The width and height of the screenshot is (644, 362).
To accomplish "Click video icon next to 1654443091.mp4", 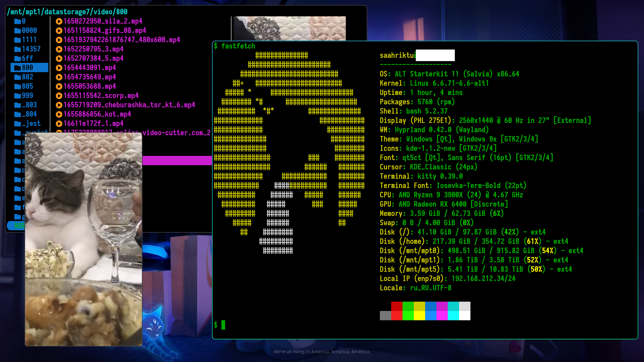I will click(x=59, y=68).
